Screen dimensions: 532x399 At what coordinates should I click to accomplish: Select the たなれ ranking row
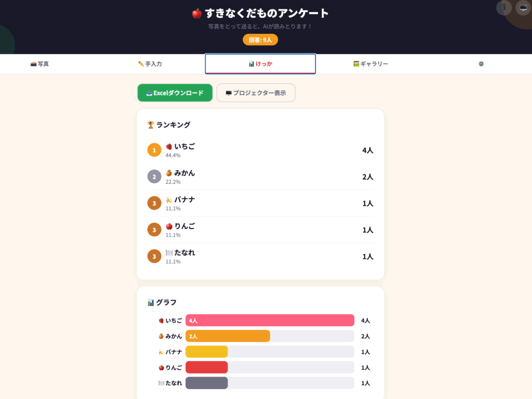click(260, 256)
